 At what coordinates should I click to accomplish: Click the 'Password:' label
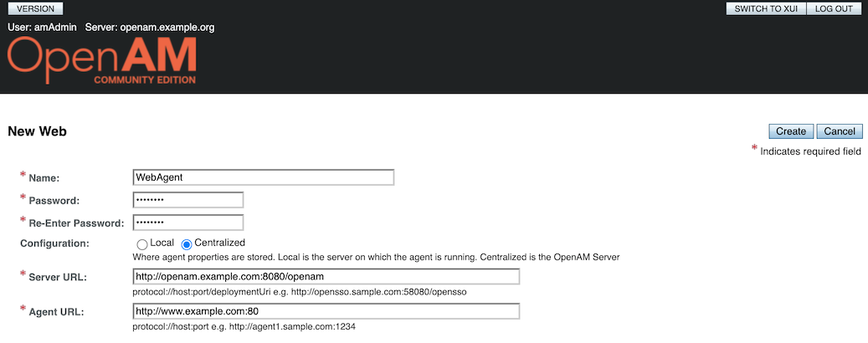pyautogui.click(x=54, y=201)
